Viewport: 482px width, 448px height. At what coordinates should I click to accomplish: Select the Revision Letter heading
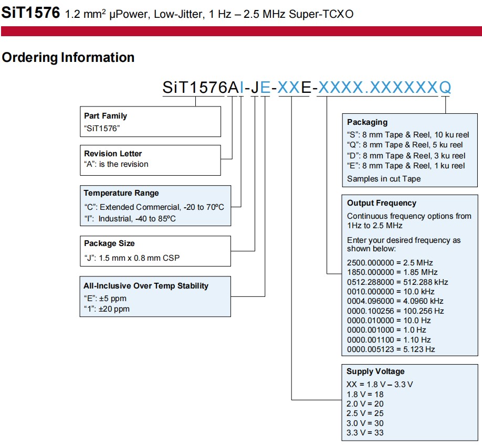(113, 154)
